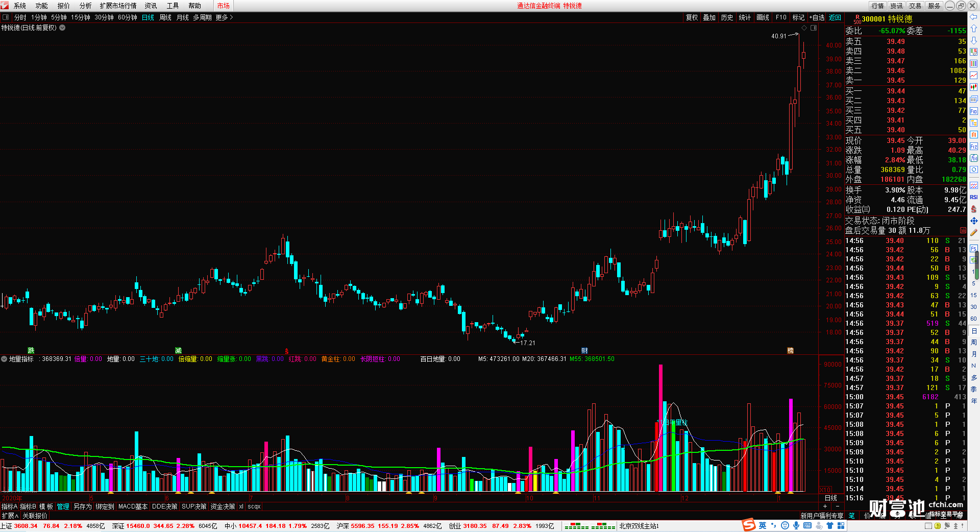Click the FS sidebar icon

pyautogui.click(x=973, y=249)
